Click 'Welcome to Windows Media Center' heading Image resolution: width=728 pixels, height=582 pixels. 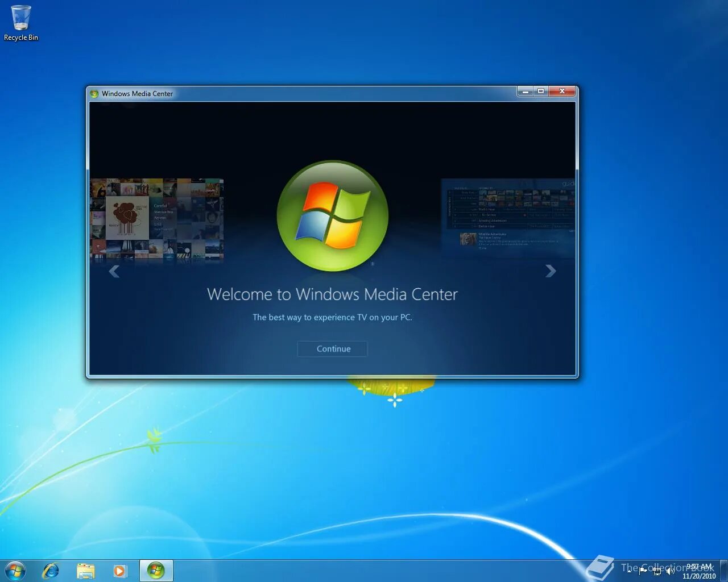(x=332, y=294)
